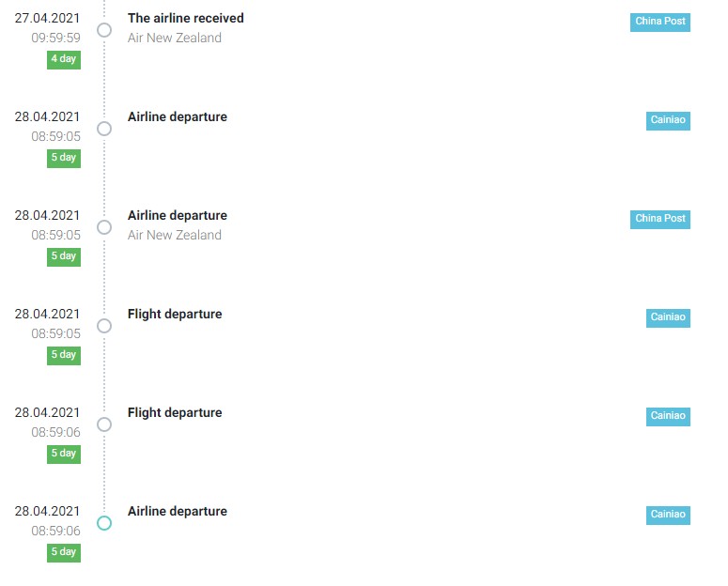The width and height of the screenshot is (728, 586).
Task: Click Air New Zealand under The airline received
Action: [x=175, y=38]
